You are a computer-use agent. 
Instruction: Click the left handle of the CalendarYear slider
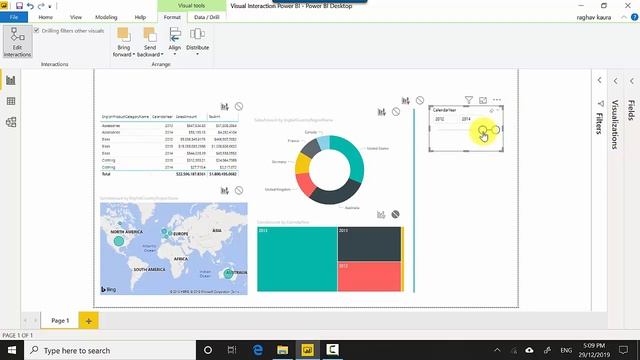tap(482, 130)
